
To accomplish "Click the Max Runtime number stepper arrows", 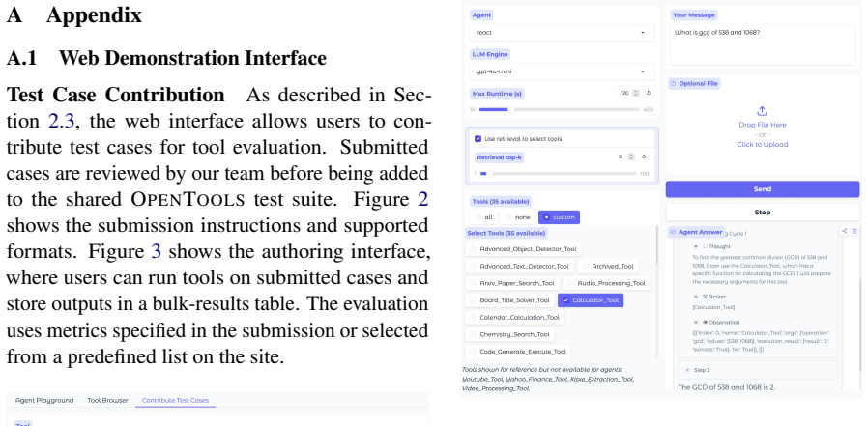I will coord(636,93).
